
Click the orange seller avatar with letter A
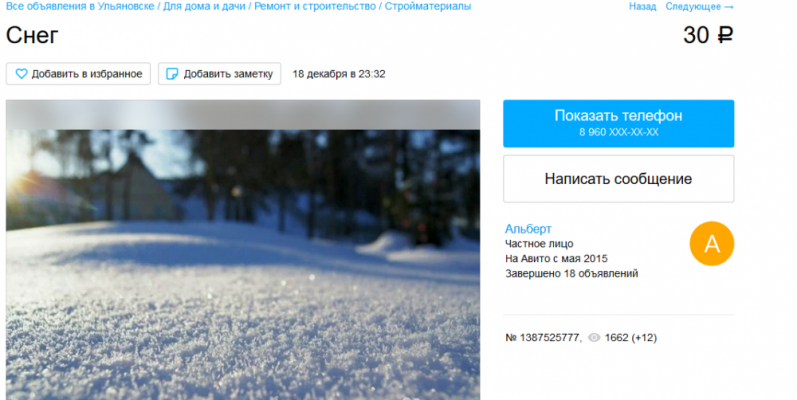[712, 243]
